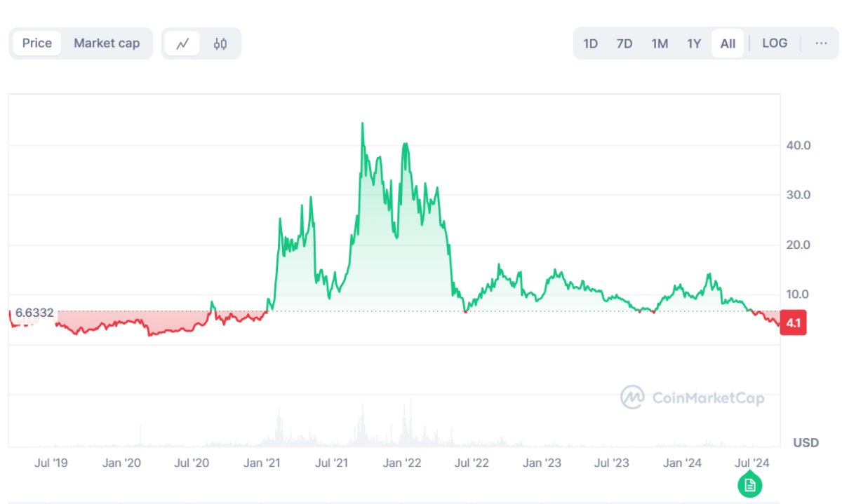Click the 6.6332 starting price label
842x504 pixels.
[34, 313]
